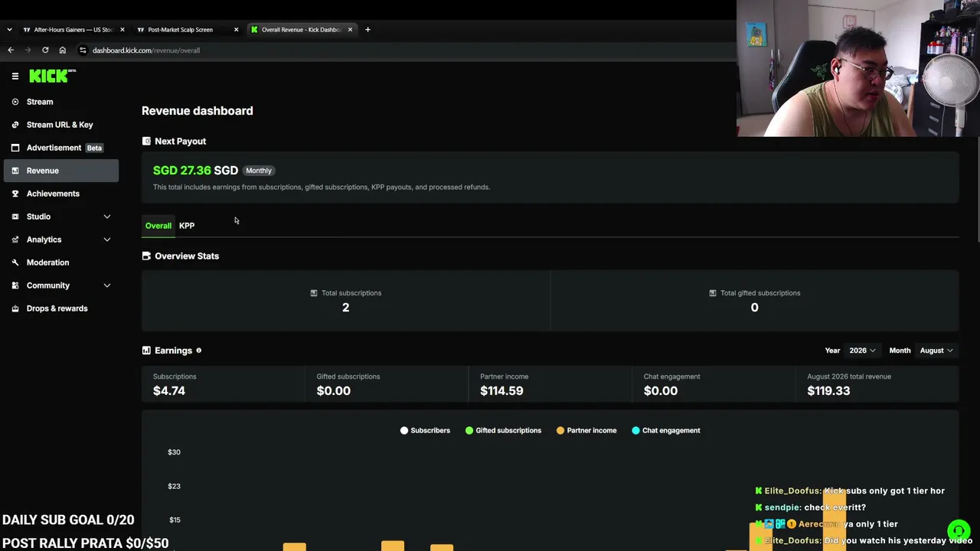Click the Total gifted subscriptions count "0"
980x551 pixels.
coord(754,308)
